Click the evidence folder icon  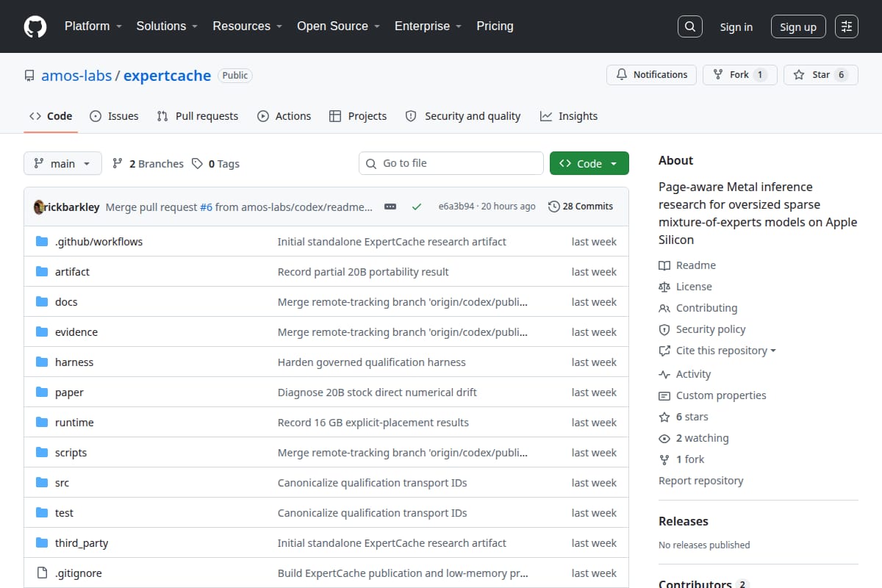click(x=42, y=331)
